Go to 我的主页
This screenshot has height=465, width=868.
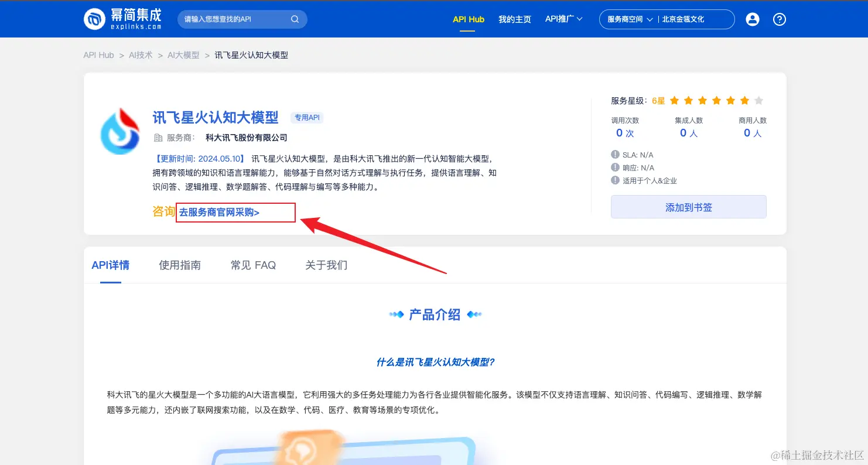(x=514, y=19)
